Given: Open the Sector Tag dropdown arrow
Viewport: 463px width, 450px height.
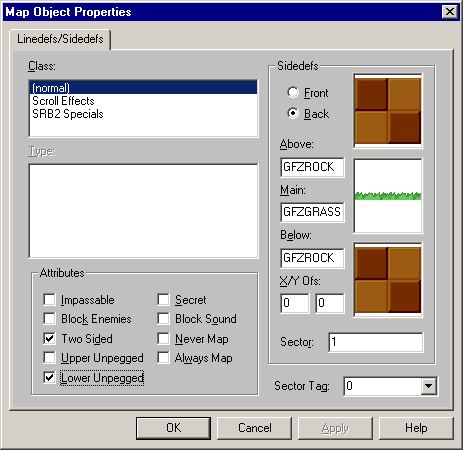Looking at the screenshot, I should coord(428,386).
